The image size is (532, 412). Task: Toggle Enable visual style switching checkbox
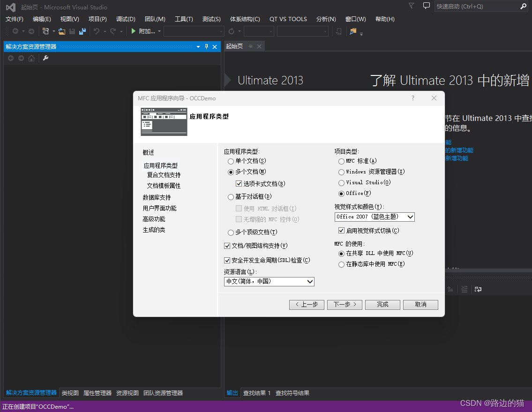point(341,231)
